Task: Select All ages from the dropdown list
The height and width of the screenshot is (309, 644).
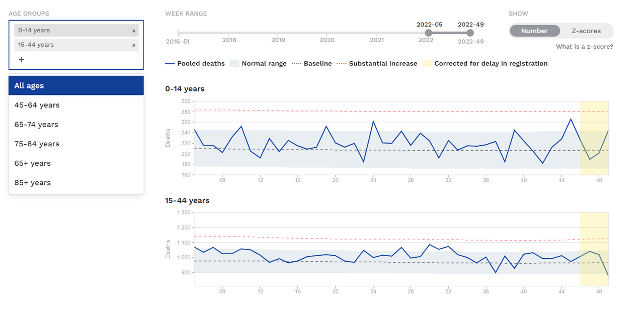Action: [76, 85]
